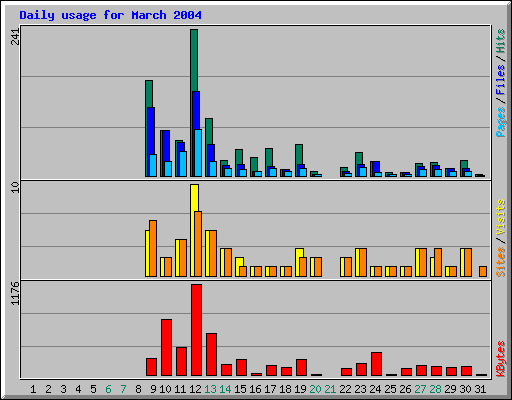
Task: Click green weekend day 28 label
Action: (x=435, y=389)
